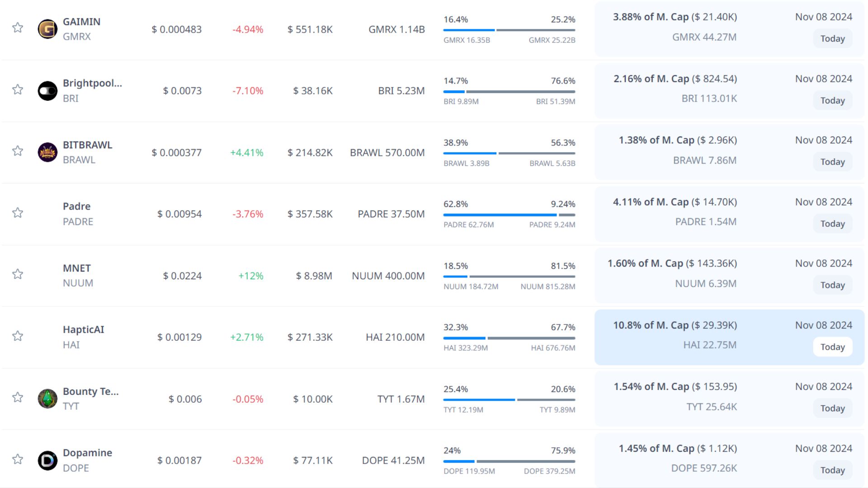
Task: Add HapticAI to watchlist star
Action: tap(18, 336)
